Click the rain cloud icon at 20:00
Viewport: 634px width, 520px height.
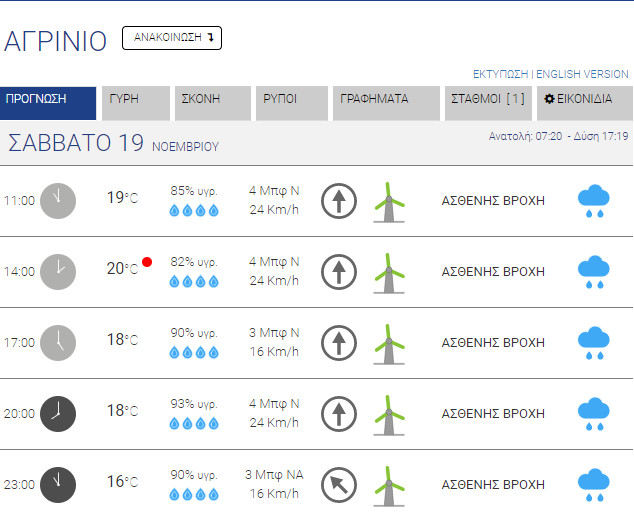click(594, 413)
